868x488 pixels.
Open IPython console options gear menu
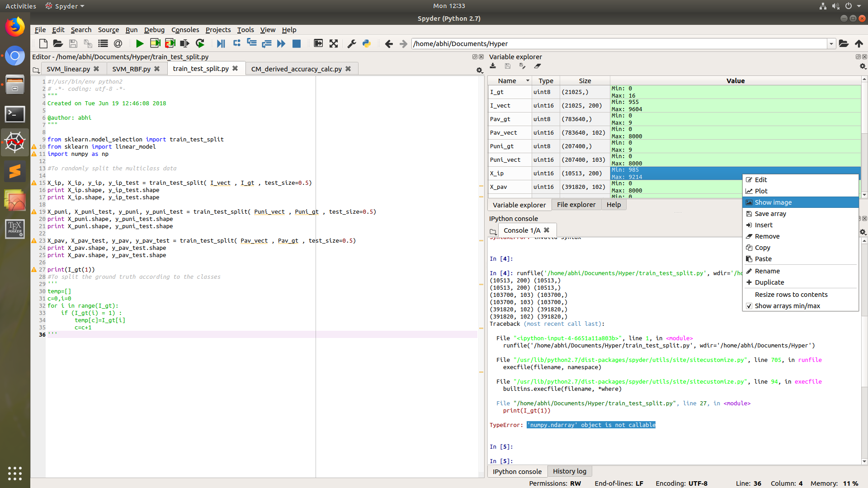(x=863, y=232)
